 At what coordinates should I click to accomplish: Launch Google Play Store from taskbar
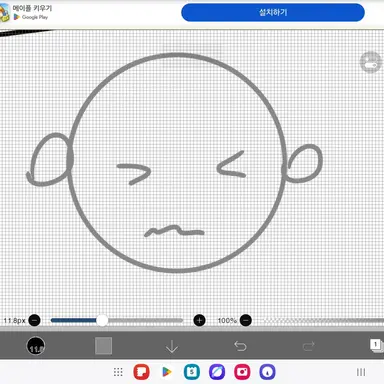tap(167, 372)
